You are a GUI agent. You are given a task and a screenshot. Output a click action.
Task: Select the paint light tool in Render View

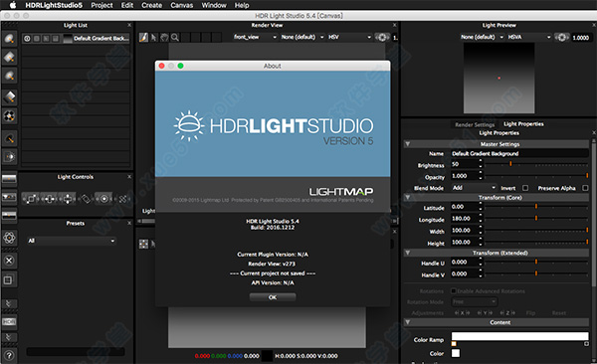[x=143, y=38]
